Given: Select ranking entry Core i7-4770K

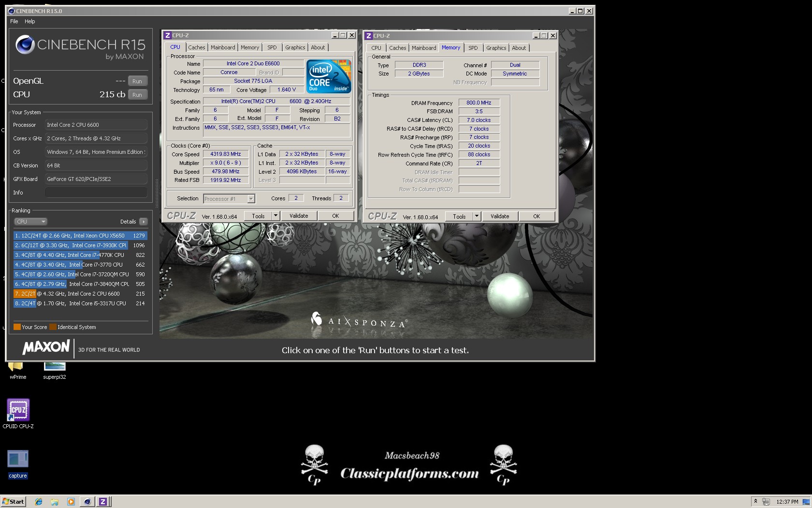Looking at the screenshot, I should (80, 255).
